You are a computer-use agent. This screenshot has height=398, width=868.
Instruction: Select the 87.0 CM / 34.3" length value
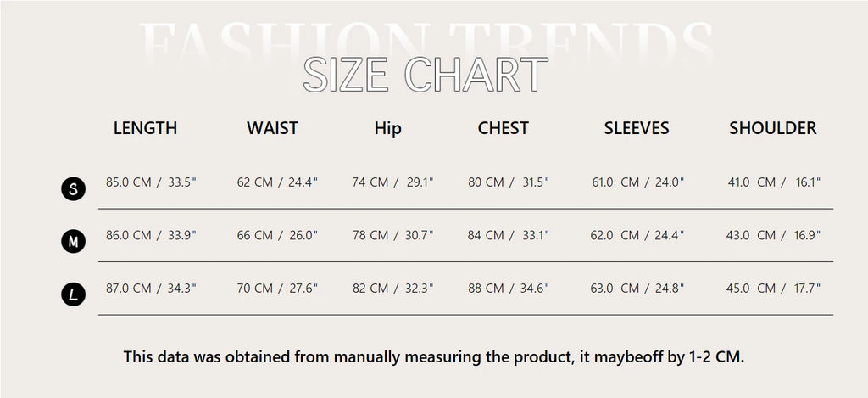click(x=151, y=288)
